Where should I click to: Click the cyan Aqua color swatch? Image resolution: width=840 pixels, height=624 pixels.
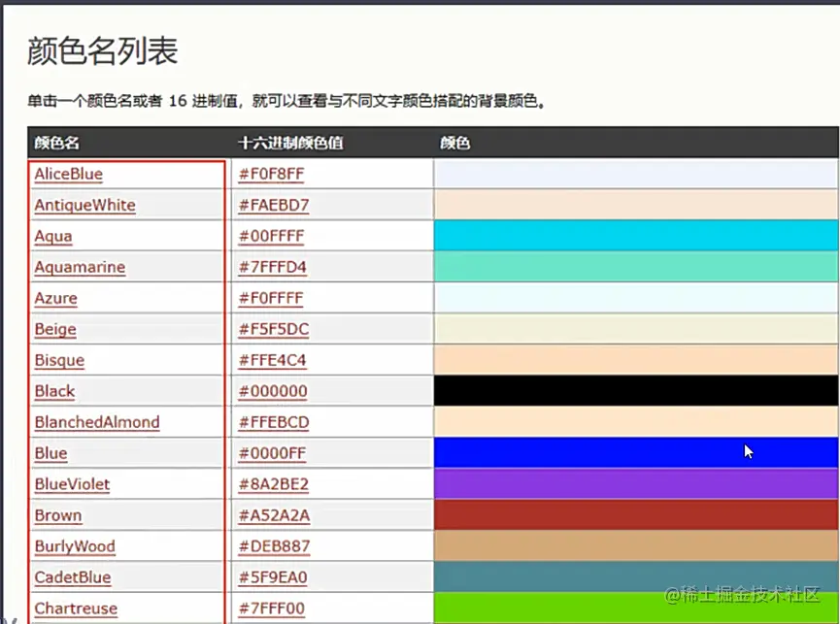coord(636,236)
